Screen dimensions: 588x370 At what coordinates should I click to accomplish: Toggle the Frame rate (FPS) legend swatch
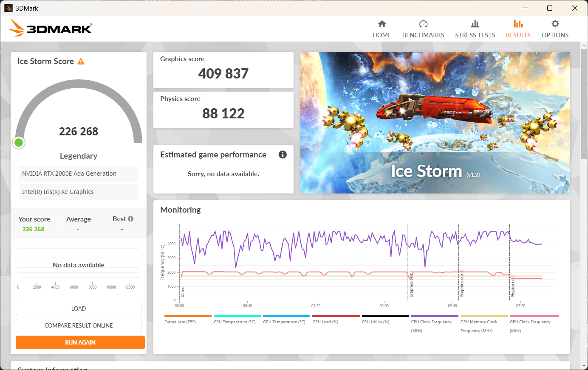tap(188, 316)
